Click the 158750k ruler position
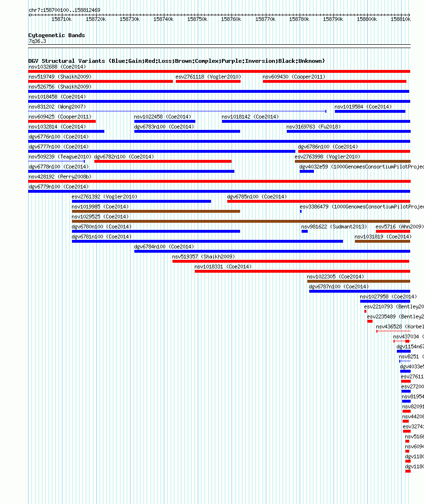424x504 pixels. pos(197,19)
